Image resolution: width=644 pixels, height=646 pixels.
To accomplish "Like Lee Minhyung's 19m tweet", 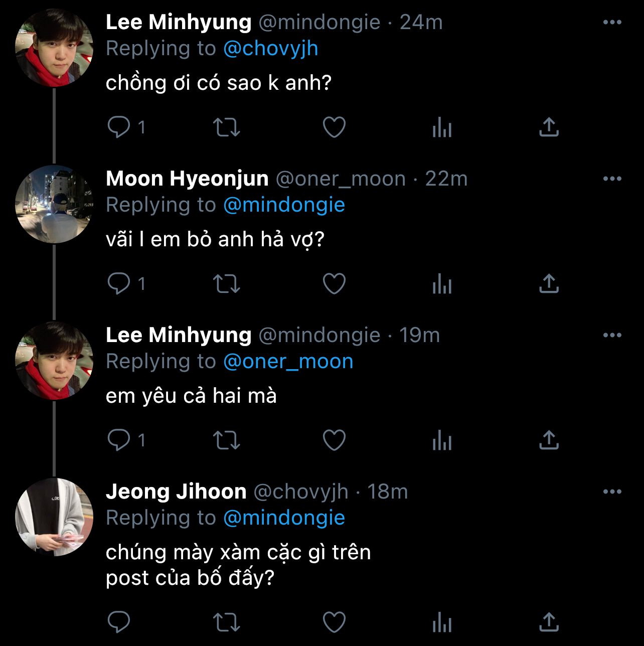I will pos(334,440).
